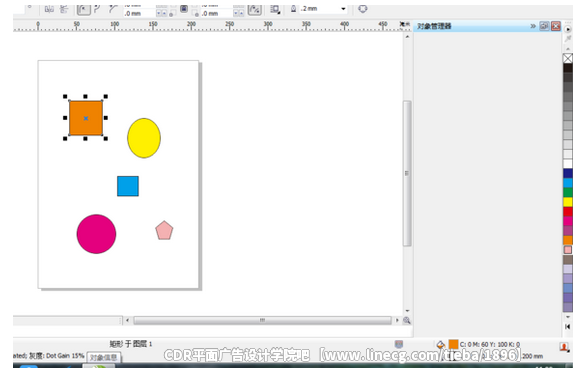Screen dimensions: 579x374
Task: Click the proof colors status bar icon
Action: click(398, 344)
